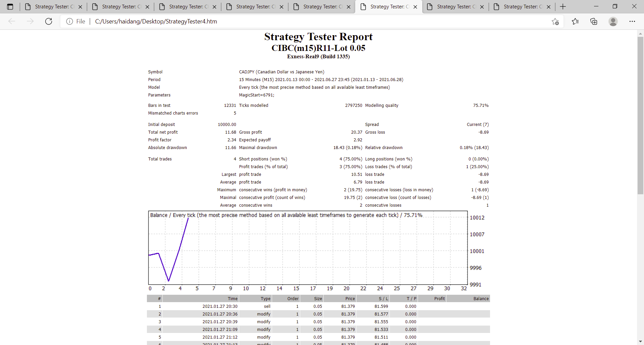Click the Initial deposit value 10000.00

[227, 125]
